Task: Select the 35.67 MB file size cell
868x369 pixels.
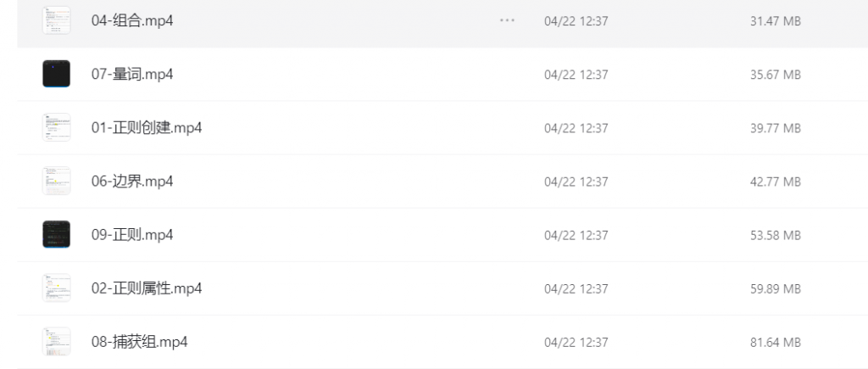Action: 776,75
